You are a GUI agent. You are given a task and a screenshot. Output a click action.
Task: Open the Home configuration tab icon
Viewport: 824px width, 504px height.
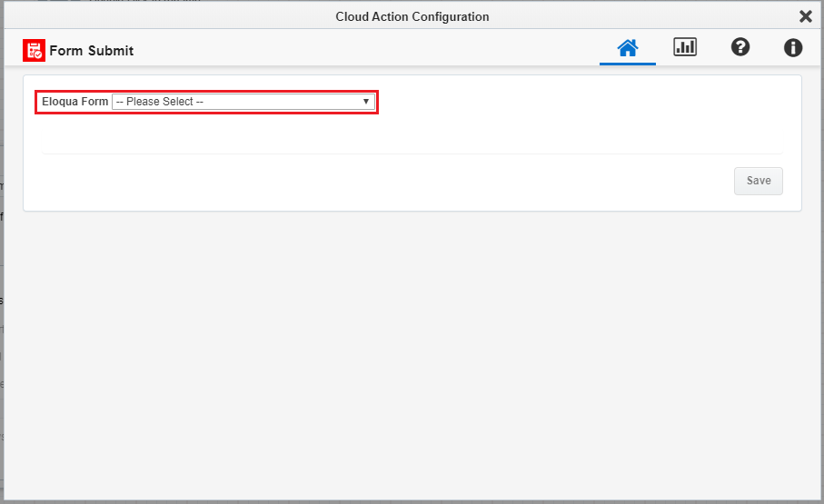point(628,48)
